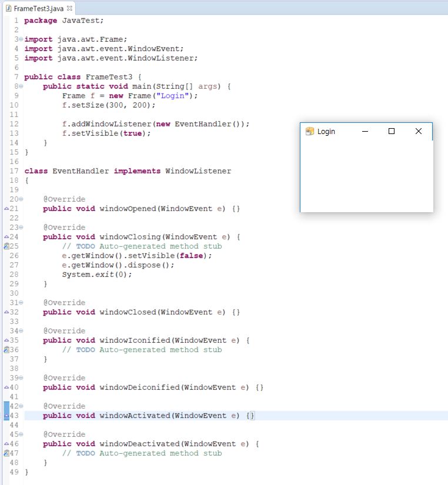
Task: Collapse the fold marker at line 31
Action: (x=21, y=303)
